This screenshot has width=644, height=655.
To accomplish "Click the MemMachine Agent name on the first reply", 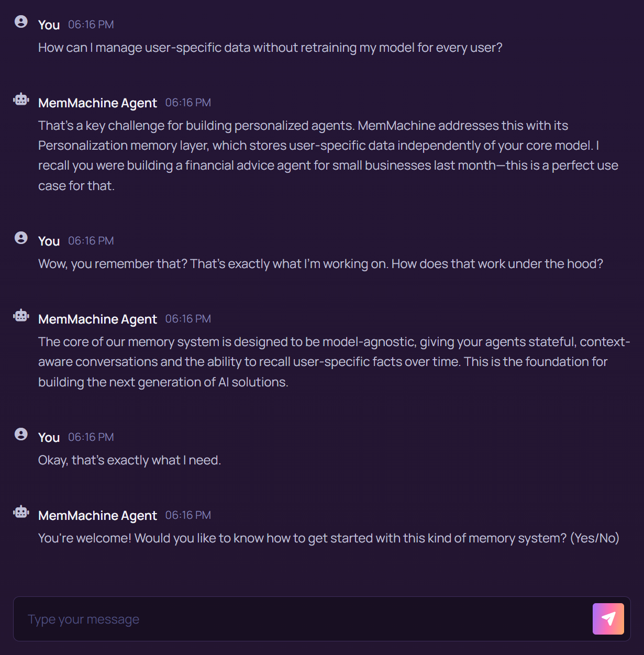I will click(x=97, y=103).
